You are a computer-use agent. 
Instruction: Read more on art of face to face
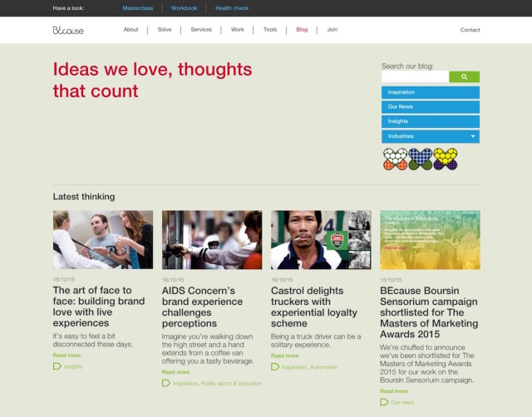click(x=66, y=355)
